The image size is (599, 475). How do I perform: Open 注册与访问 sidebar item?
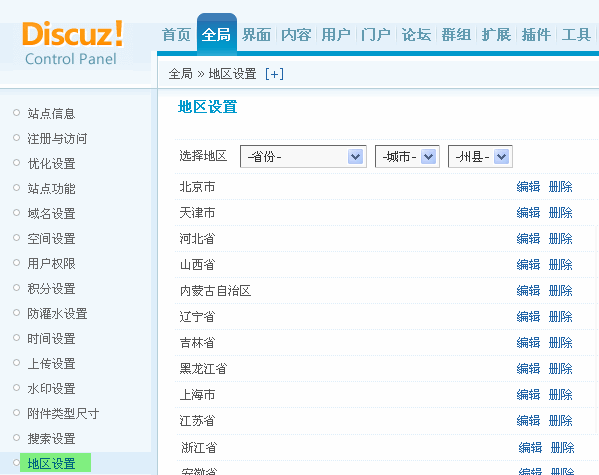[x=57, y=138]
